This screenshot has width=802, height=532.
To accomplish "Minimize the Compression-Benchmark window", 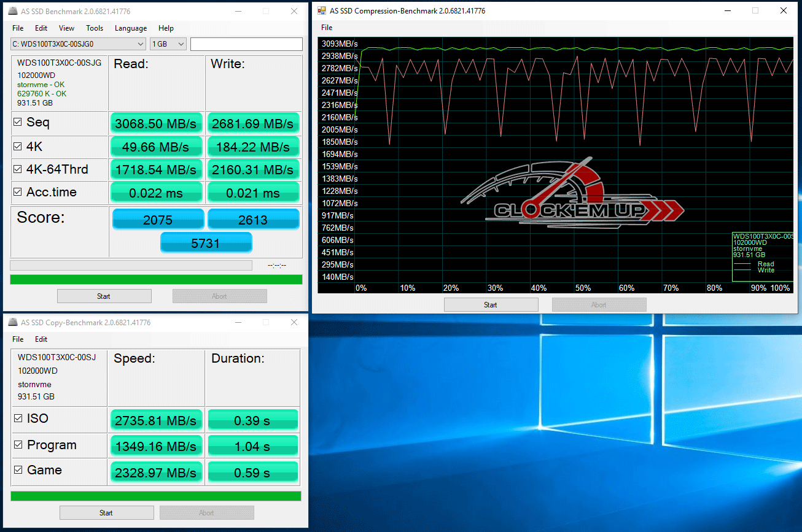I will tap(727, 10).
